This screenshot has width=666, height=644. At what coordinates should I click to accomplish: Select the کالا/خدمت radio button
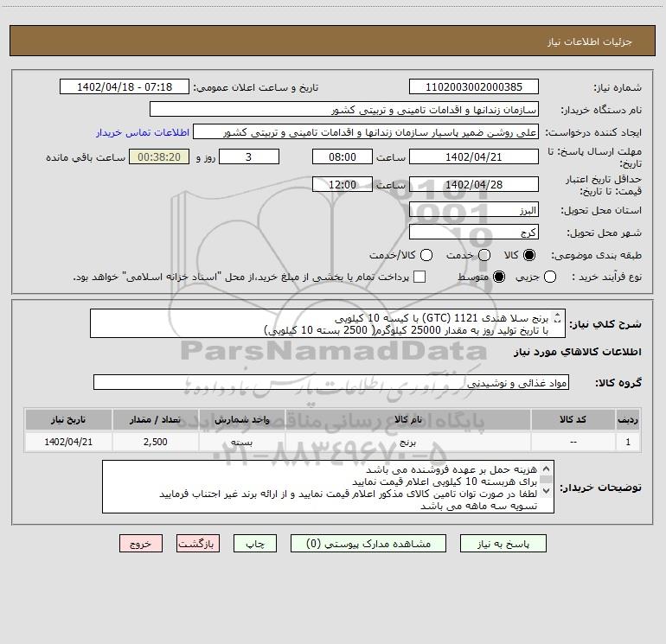[x=426, y=255]
